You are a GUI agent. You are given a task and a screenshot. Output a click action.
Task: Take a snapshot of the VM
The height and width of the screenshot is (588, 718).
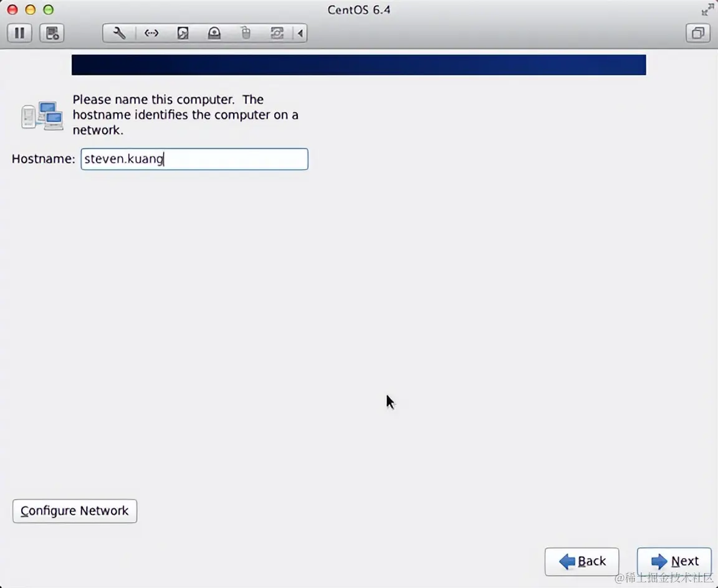(52, 33)
